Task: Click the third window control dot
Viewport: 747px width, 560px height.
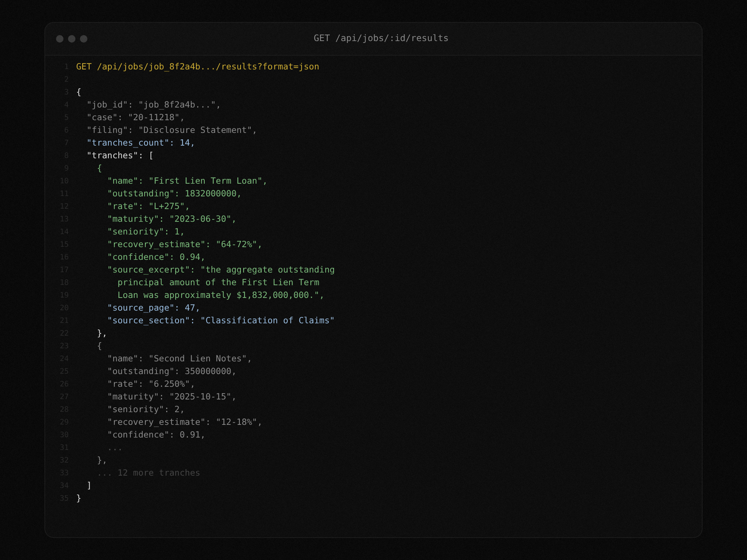Action: click(84, 39)
